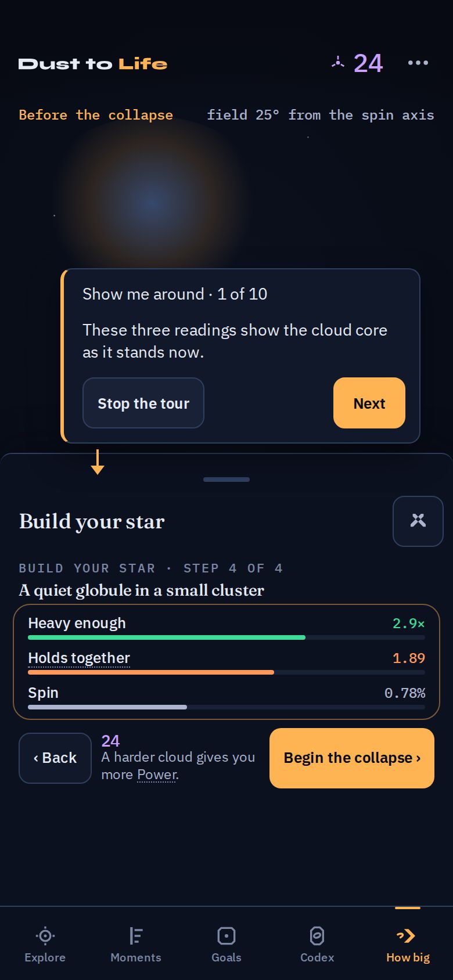Tap the purple Power score icon

pos(338,62)
